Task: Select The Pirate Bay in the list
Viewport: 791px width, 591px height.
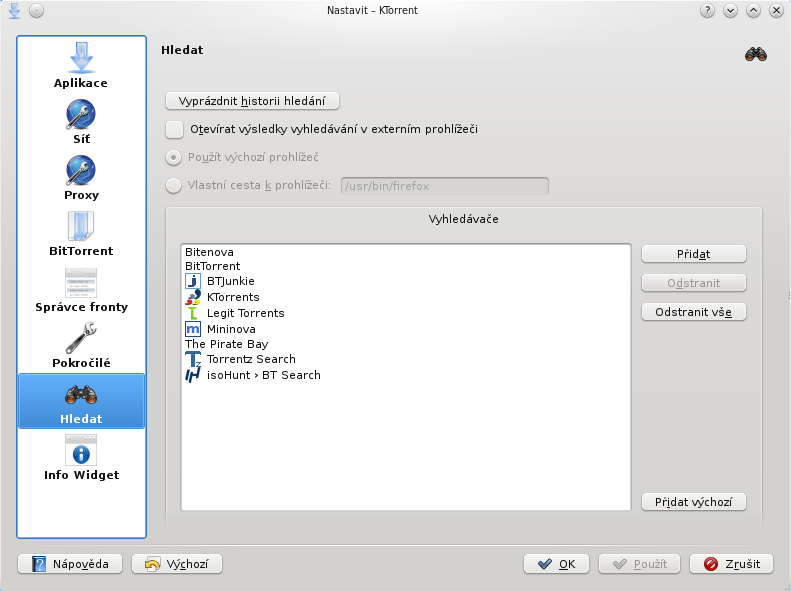Action: coord(227,344)
